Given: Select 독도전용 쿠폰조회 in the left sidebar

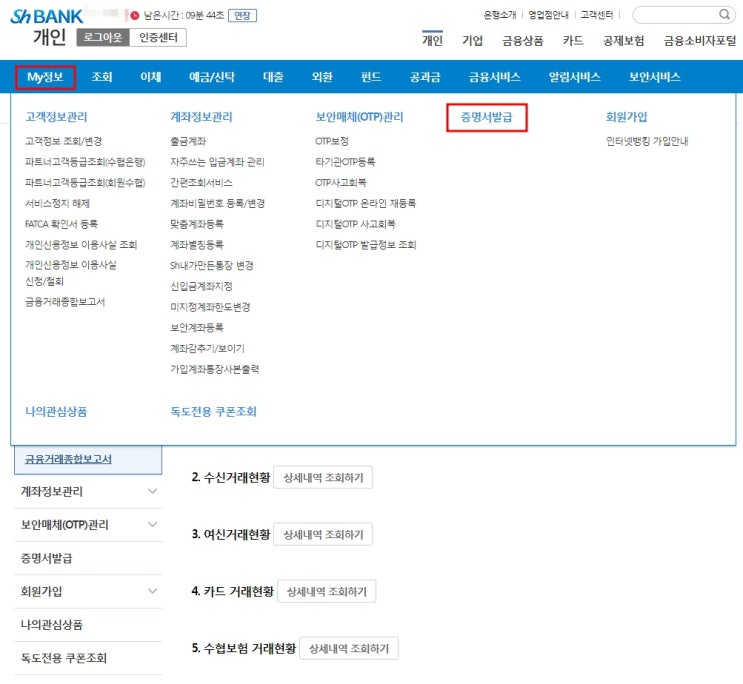Looking at the screenshot, I should click(64, 658).
